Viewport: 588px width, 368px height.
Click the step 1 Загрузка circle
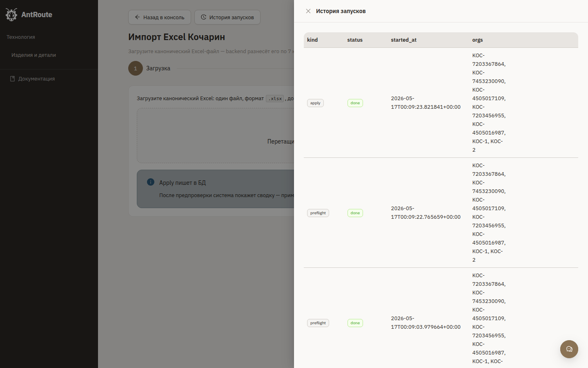point(136,68)
